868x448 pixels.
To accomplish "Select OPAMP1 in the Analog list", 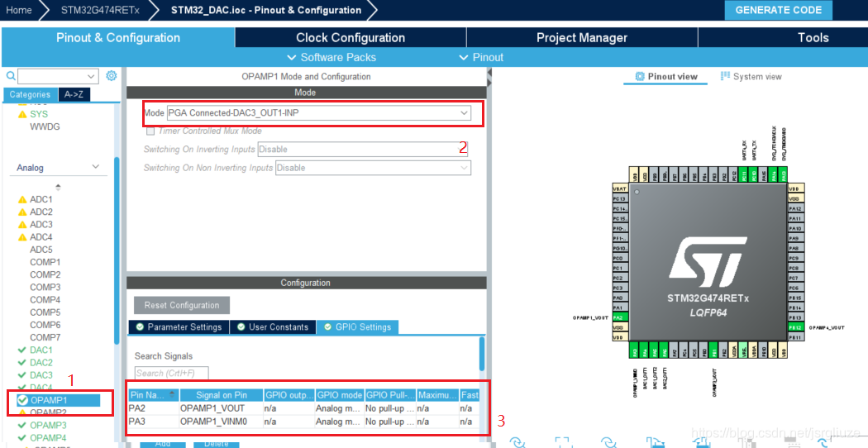I will tap(58, 400).
